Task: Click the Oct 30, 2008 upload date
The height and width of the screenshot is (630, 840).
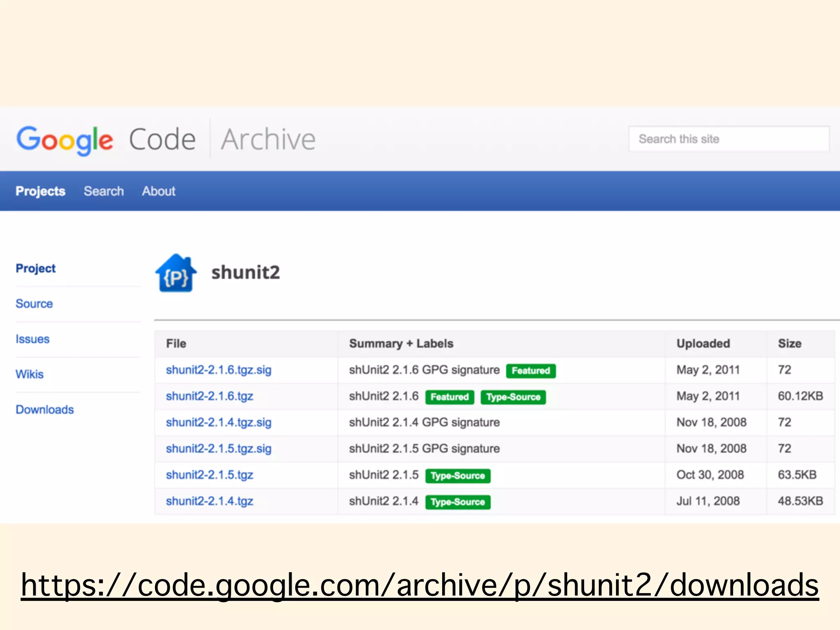Action: pos(710,475)
